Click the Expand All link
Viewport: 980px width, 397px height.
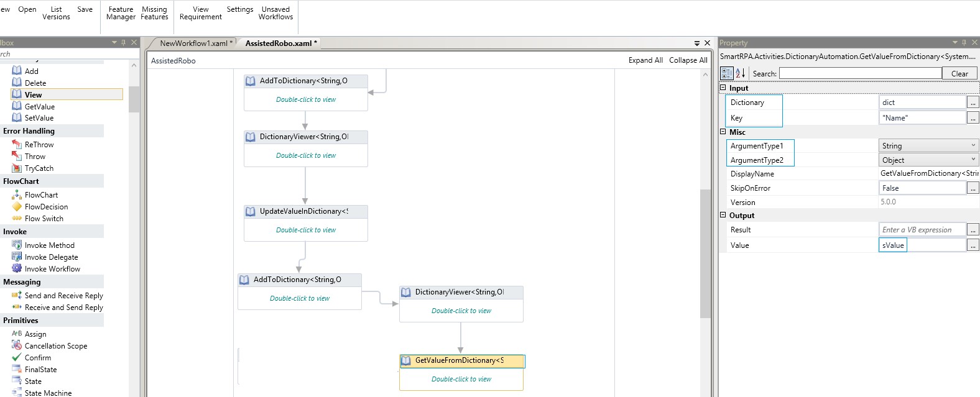pos(645,60)
